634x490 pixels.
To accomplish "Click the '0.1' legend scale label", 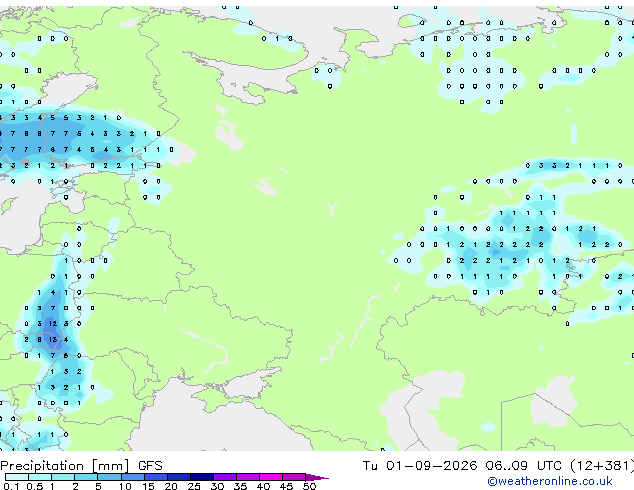I will (x=11, y=486).
